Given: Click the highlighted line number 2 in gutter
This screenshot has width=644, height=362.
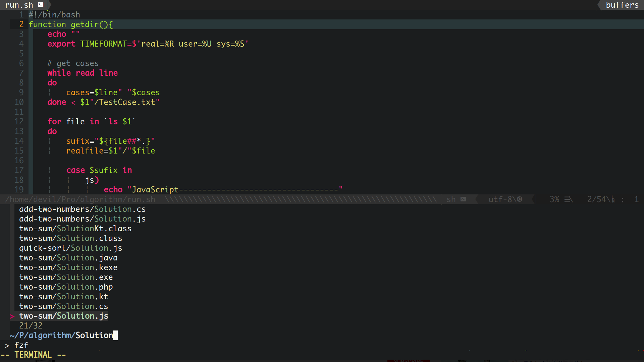Looking at the screenshot, I should coord(21,24).
